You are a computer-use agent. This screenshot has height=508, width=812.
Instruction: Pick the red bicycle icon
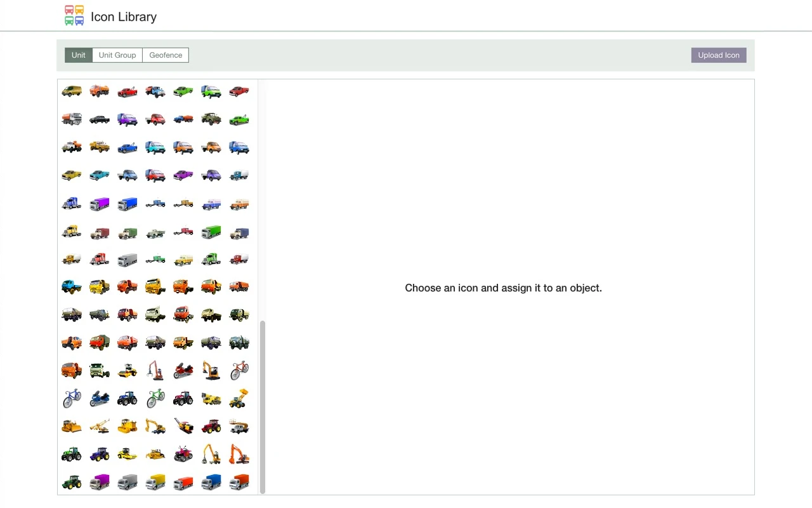point(239,370)
